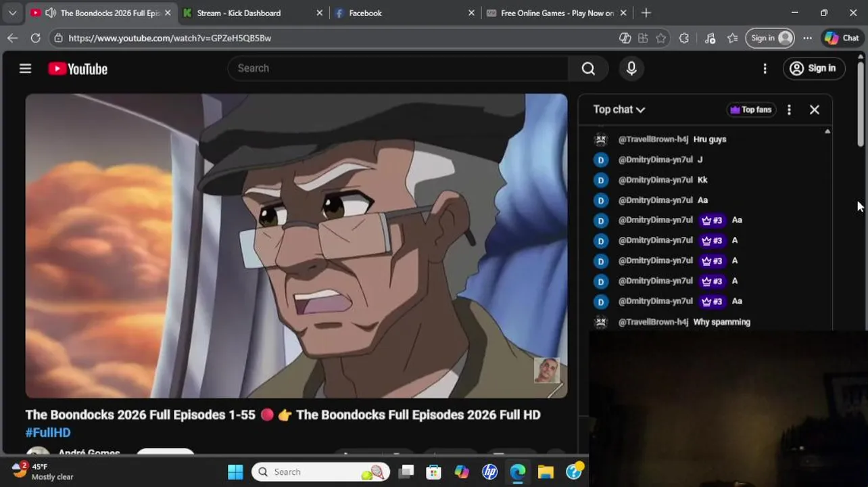
Task: Open Edge settings and more menu
Action: pyautogui.click(x=807, y=38)
